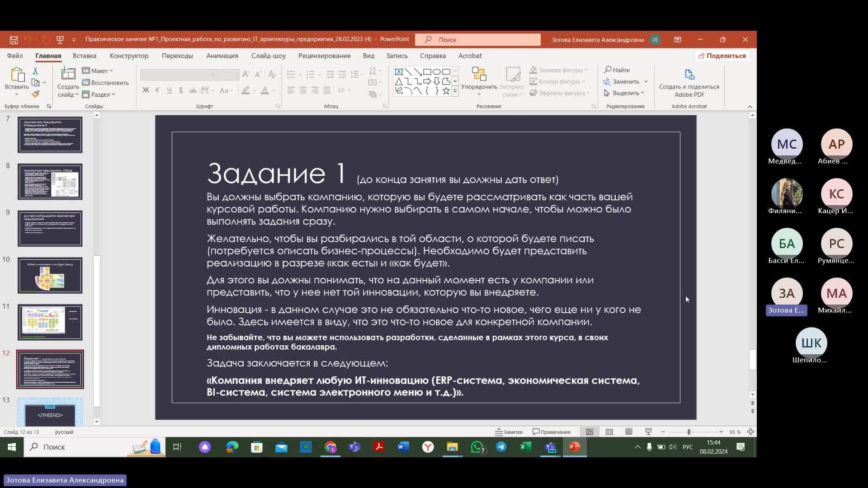Switch to the Конструктор tab

coord(129,56)
